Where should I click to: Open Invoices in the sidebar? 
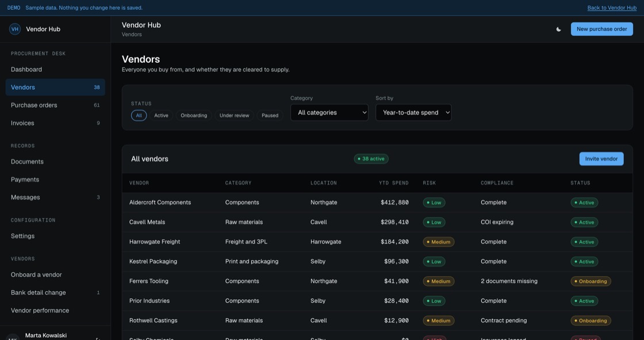(x=55, y=123)
